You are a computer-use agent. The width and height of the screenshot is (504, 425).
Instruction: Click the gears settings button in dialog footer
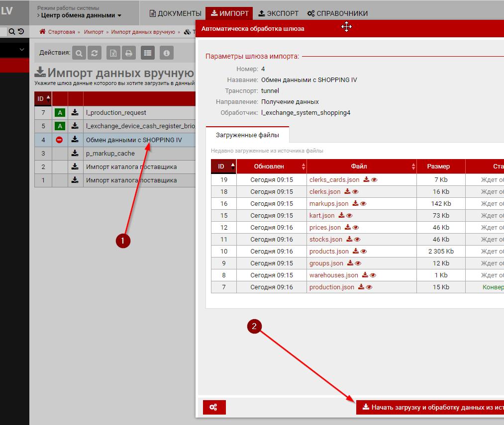[214, 407]
